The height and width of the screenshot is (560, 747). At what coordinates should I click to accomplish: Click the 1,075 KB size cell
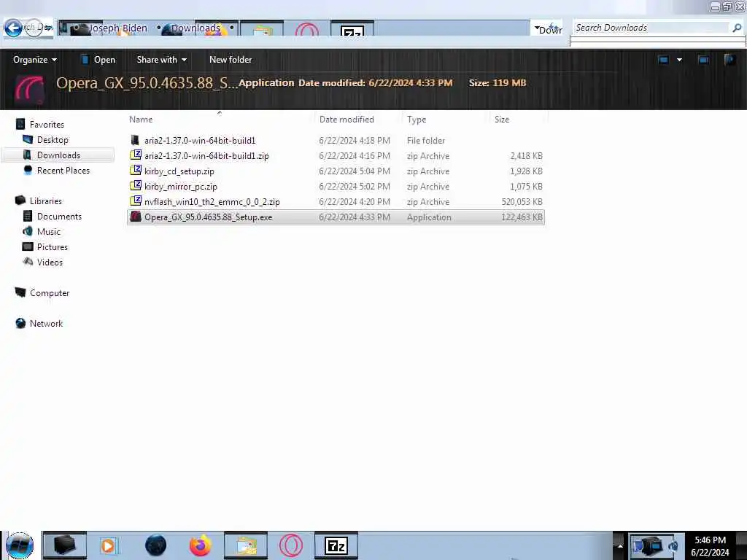[x=526, y=186]
